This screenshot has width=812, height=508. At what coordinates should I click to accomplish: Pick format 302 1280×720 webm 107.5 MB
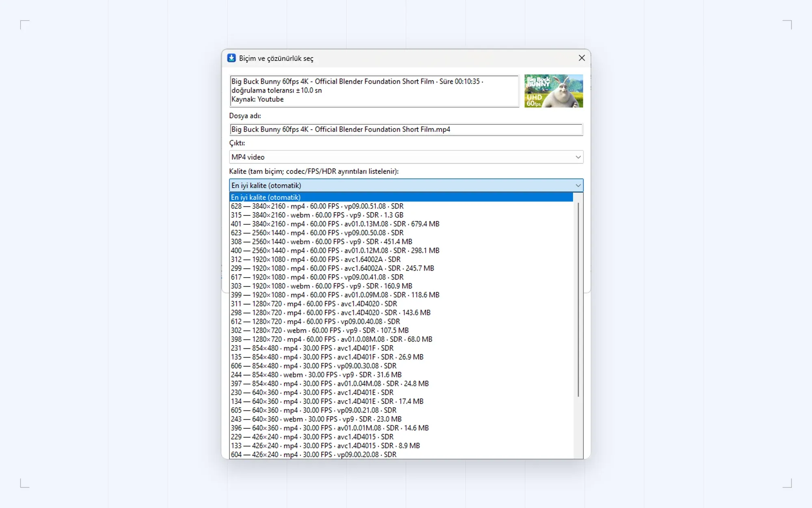point(401,330)
